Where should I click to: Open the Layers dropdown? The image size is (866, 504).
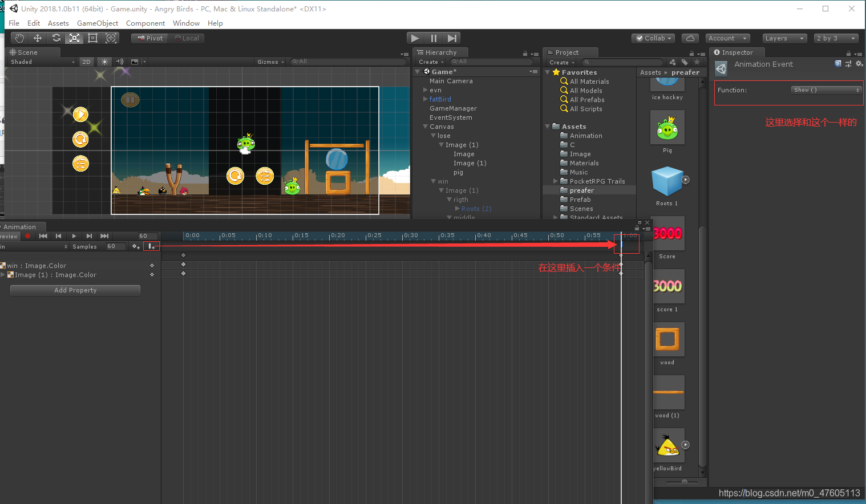[x=784, y=38]
